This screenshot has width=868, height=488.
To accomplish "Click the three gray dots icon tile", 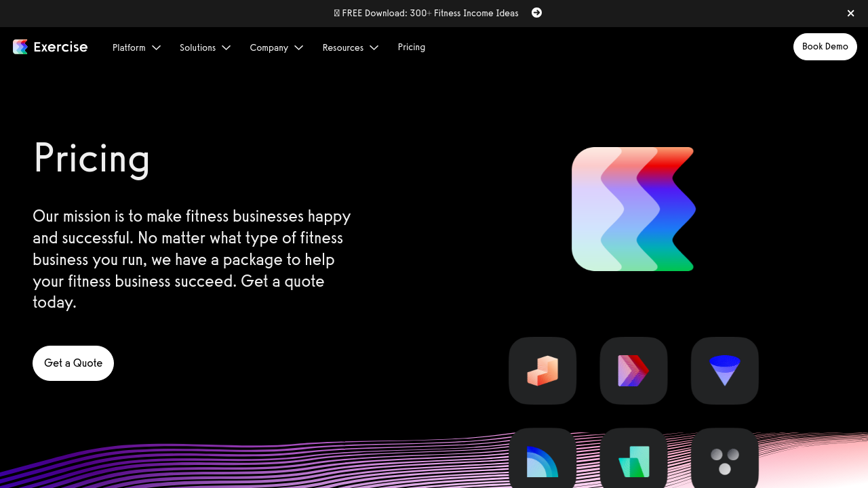I will click(724, 460).
